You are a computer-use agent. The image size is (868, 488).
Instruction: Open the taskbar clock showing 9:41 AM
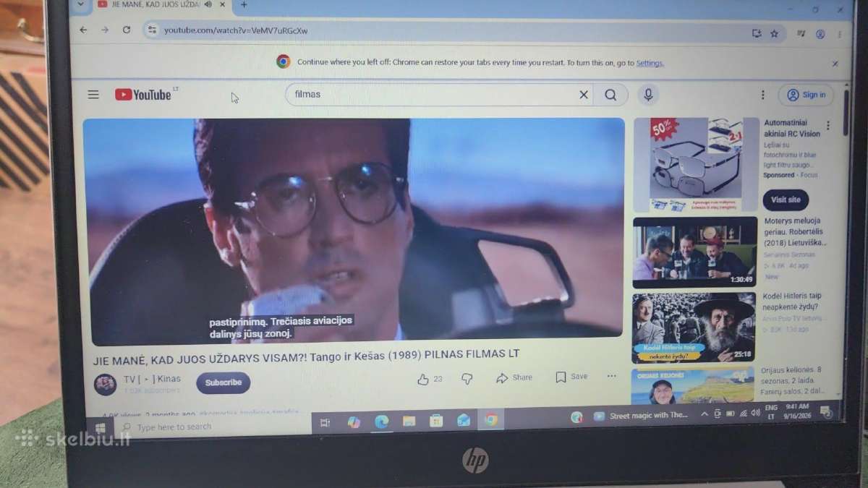[798, 411]
